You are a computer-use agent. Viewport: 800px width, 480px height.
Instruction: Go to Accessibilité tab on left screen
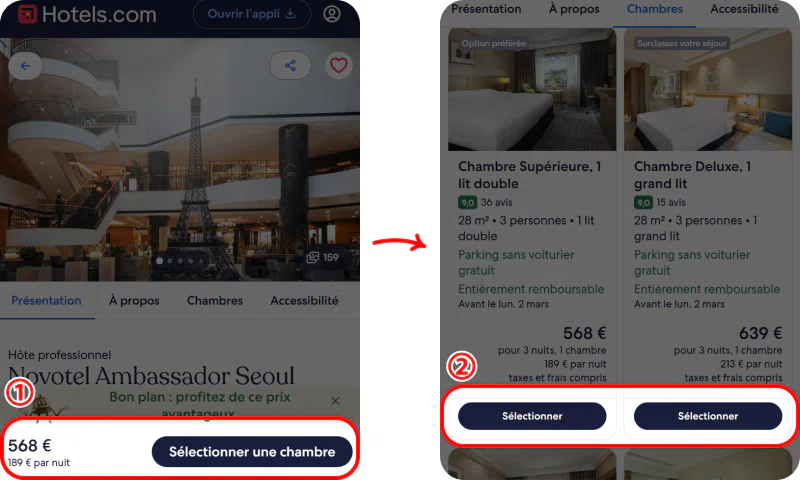click(x=304, y=300)
